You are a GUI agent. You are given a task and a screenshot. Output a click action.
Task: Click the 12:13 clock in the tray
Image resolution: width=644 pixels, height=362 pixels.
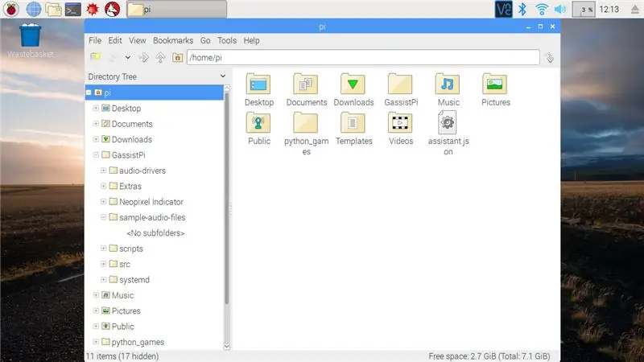click(609, 9)
